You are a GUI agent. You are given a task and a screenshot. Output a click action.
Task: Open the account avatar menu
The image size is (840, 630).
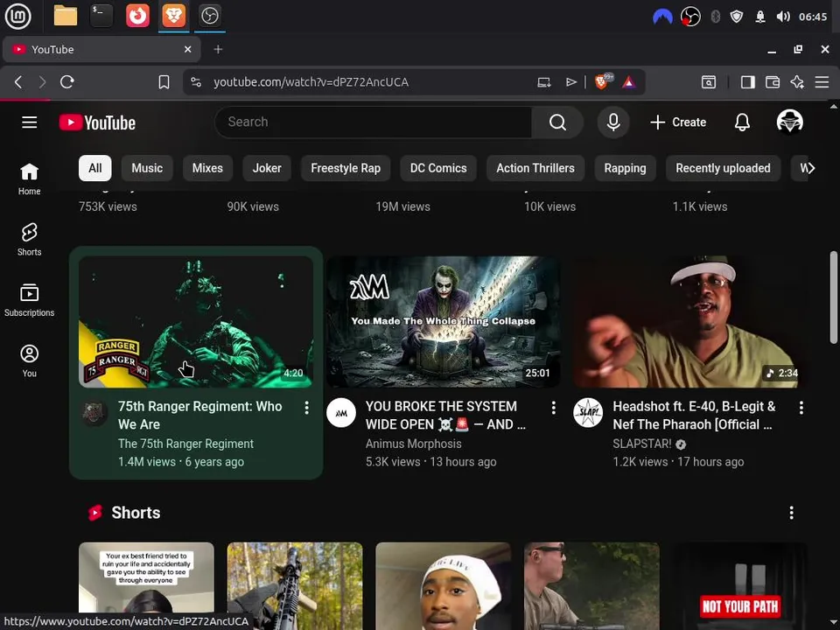point(789,122)
